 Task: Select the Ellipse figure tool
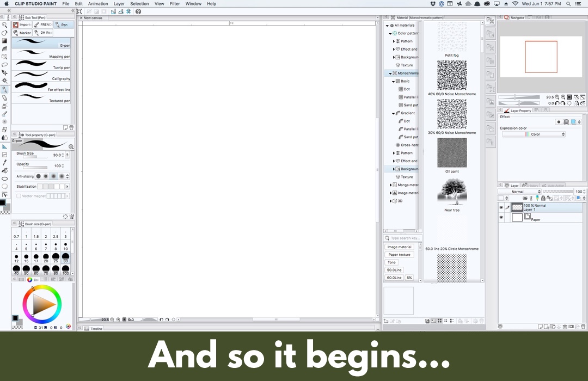pyautogui.click(x=4, y=179)
